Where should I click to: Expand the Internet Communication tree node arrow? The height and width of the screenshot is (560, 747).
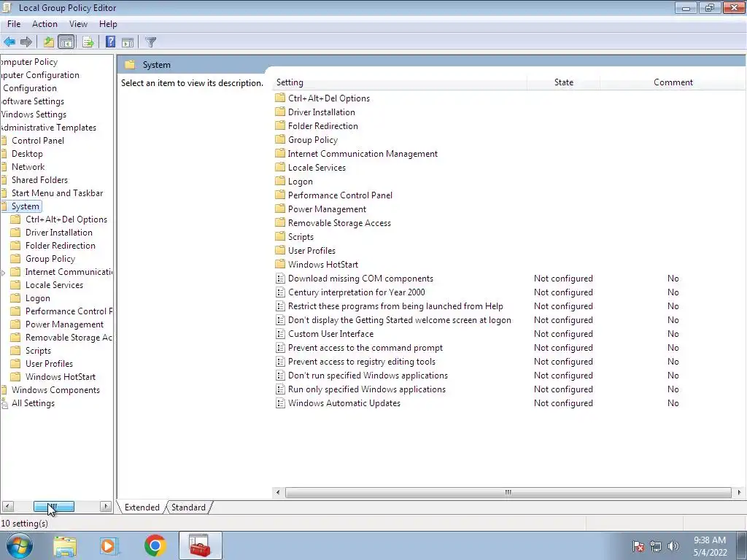coord(4,273)
